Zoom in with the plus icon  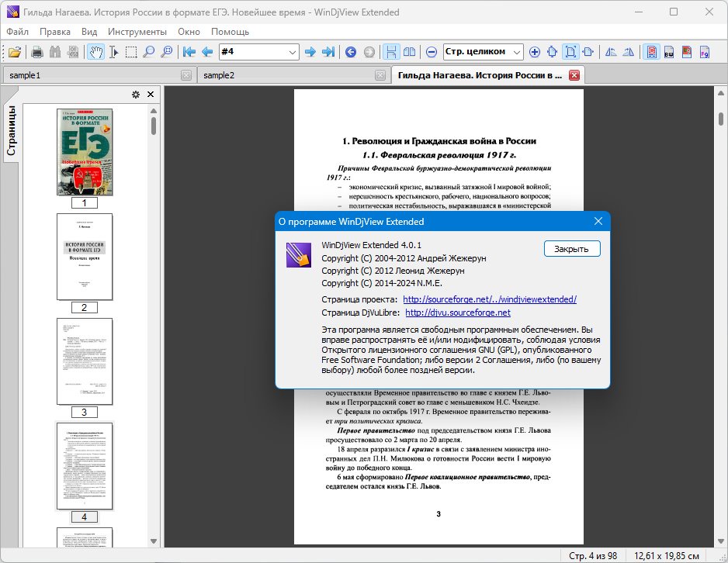[x=535, y=52]
